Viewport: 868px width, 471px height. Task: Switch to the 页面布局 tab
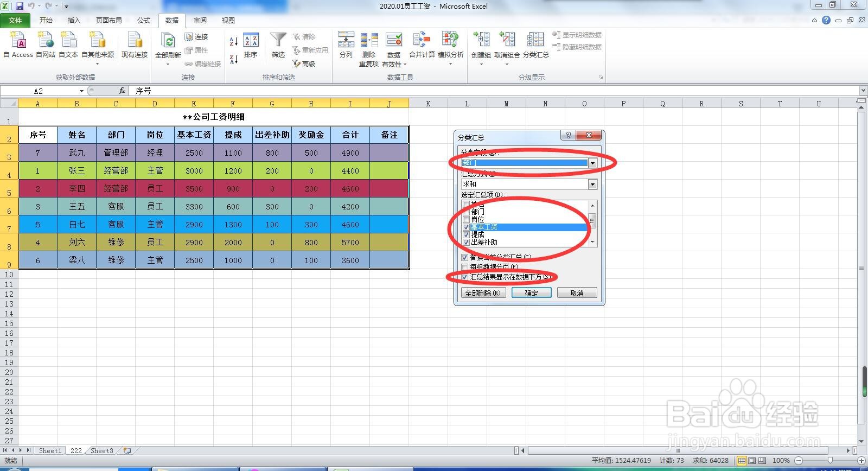click(x=108, y=20)
